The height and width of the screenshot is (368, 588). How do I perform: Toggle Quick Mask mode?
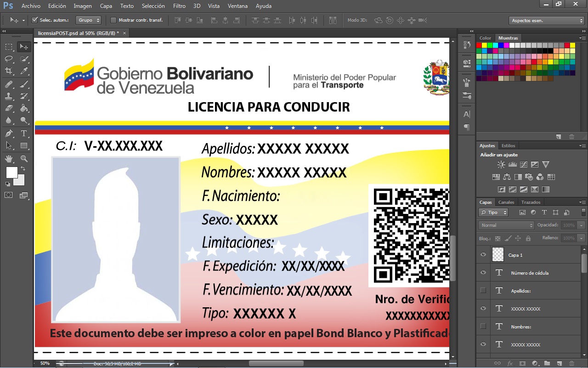tap(9, 195)
